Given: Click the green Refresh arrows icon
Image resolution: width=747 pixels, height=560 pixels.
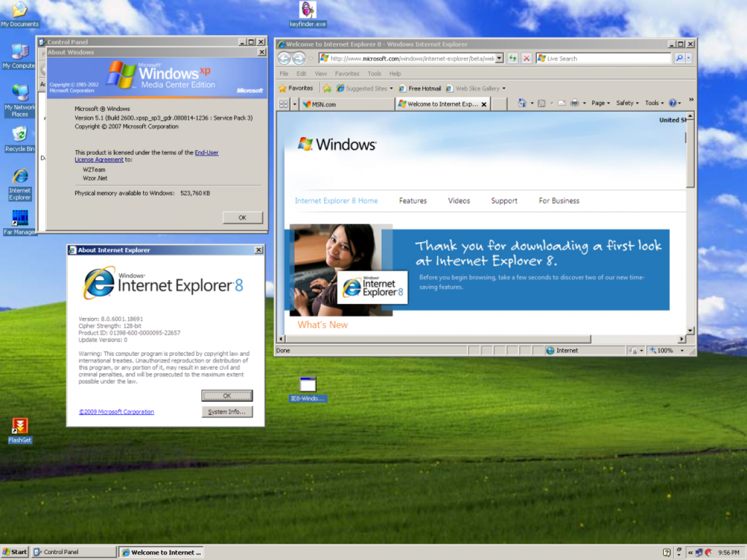Looking at the screenshot, I should pyautogui.click(x=512, y=58).
